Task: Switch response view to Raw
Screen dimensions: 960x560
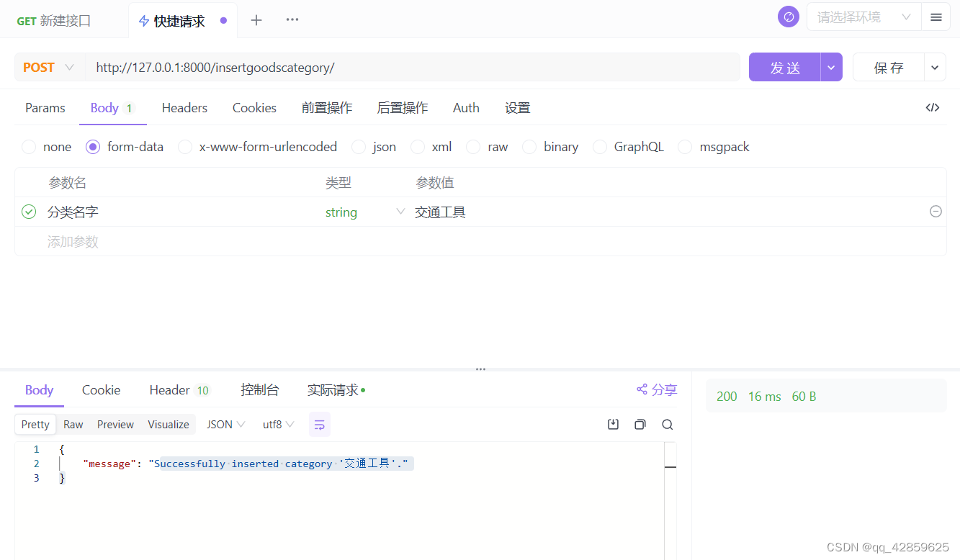Action: click(x=73, y=425)
